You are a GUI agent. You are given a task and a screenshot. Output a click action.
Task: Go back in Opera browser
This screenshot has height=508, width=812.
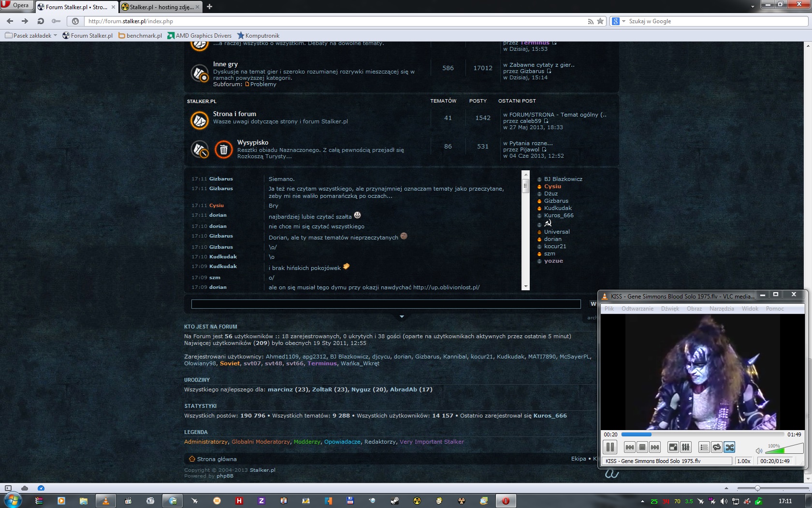[10, 21]
